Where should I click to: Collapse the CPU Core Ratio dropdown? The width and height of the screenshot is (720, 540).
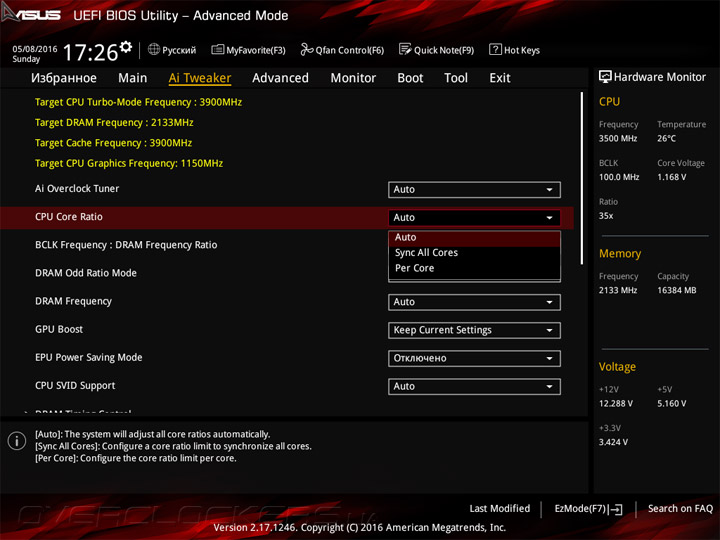(x=474, y=218)
